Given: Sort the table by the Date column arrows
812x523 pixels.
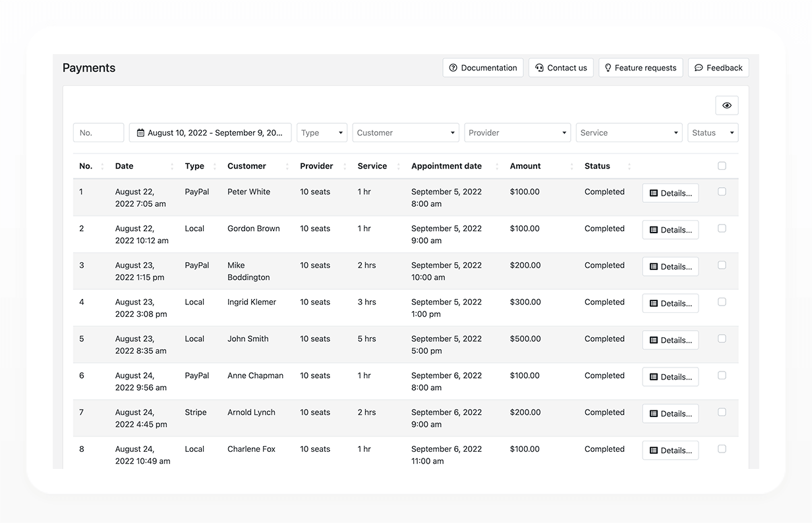Looking at the screenshot, I should tap(173, 167).
